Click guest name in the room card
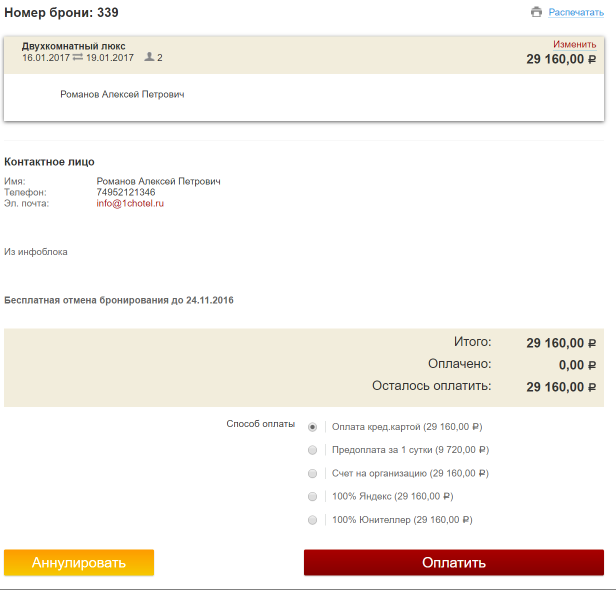 [x=122, y=94]
